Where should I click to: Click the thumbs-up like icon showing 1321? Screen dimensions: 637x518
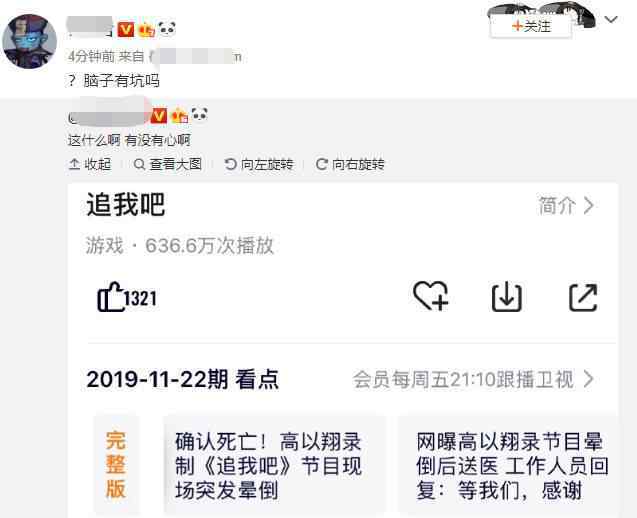coord(110,297)
